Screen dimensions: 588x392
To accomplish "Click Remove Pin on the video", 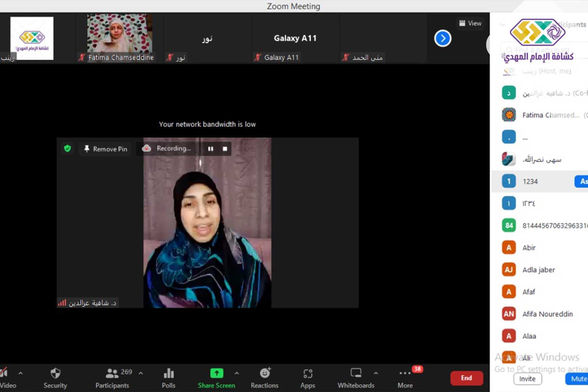I will tap(106, 149).
